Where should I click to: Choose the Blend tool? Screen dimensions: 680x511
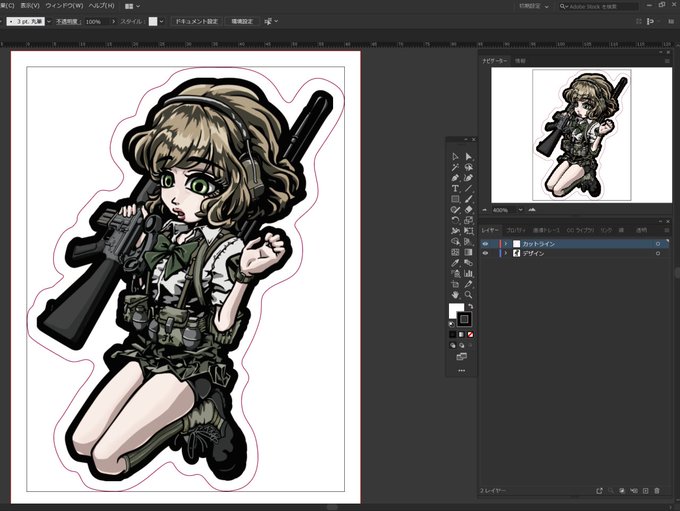[468, 262]
